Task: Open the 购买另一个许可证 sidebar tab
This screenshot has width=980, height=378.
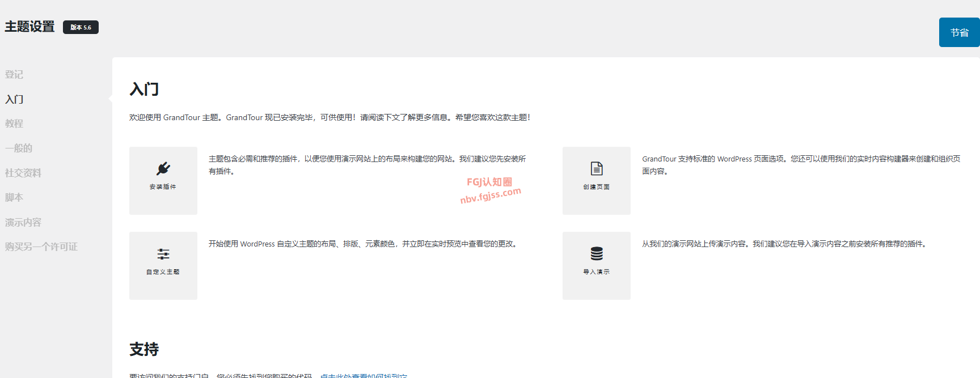Action: (41, 247)
